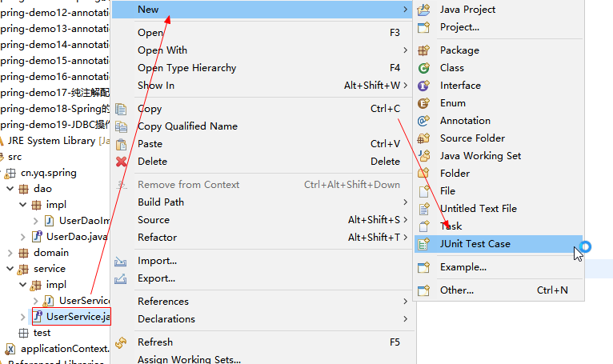
Task: Click the Import... icon
Action: click(120, 261)
